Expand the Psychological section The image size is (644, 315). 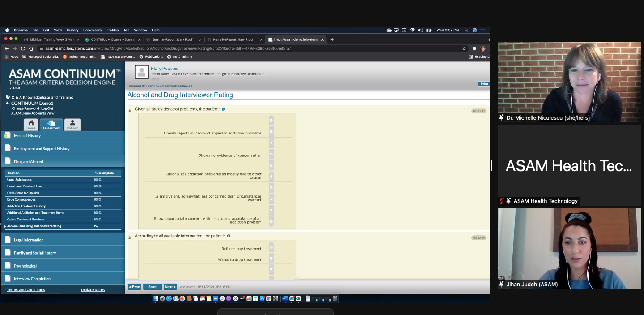coord(63,266)
